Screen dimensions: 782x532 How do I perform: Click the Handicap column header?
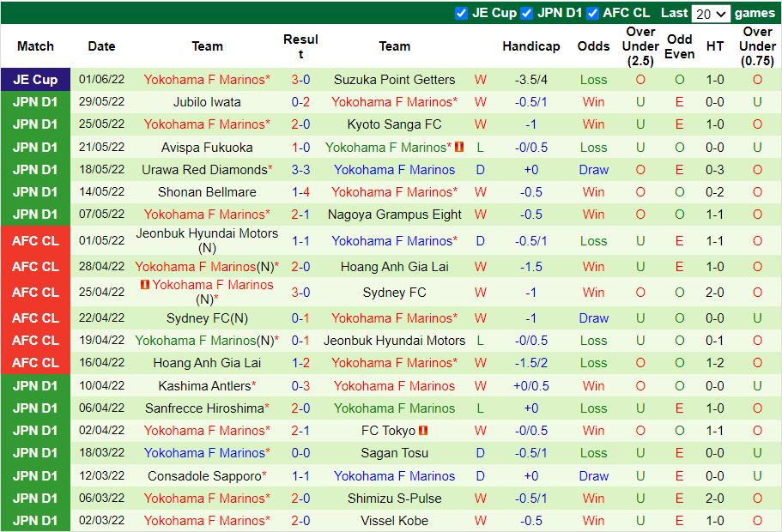pos(531,45)
